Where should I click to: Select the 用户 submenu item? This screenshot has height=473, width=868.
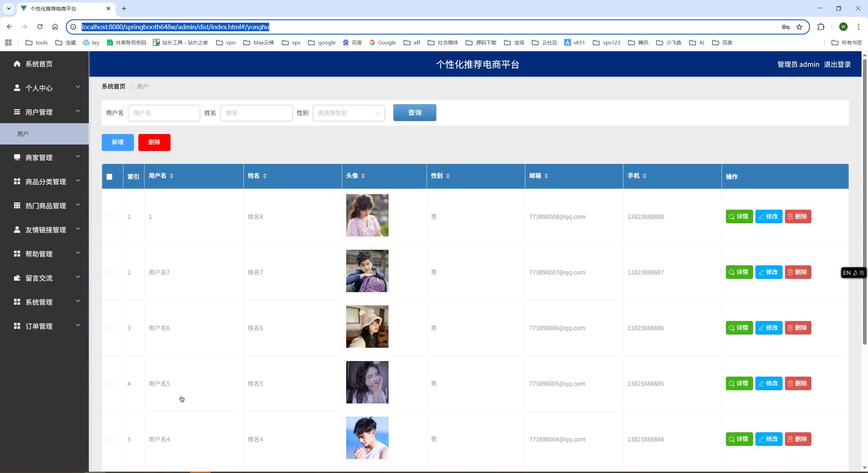23,134
